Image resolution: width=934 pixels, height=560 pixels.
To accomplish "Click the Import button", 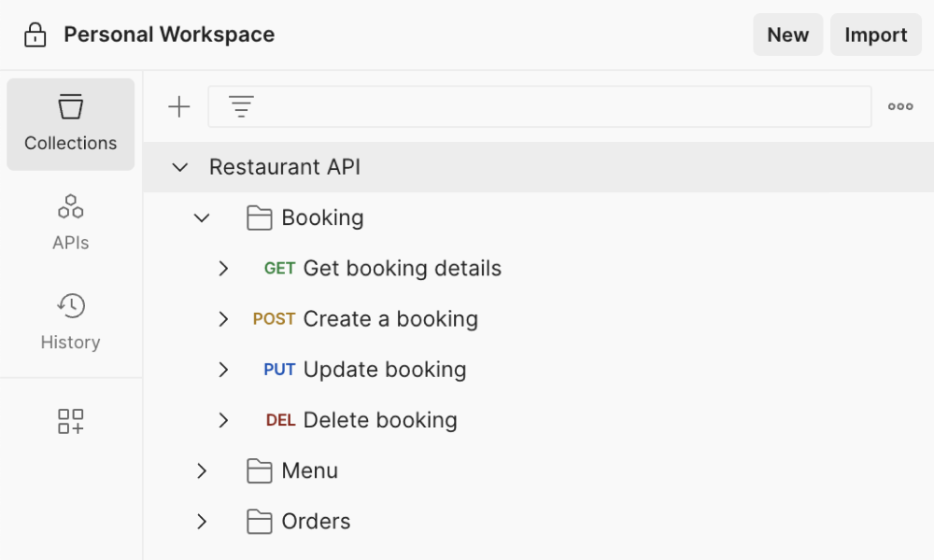I will pyautogui.click(x=875, y=35).
